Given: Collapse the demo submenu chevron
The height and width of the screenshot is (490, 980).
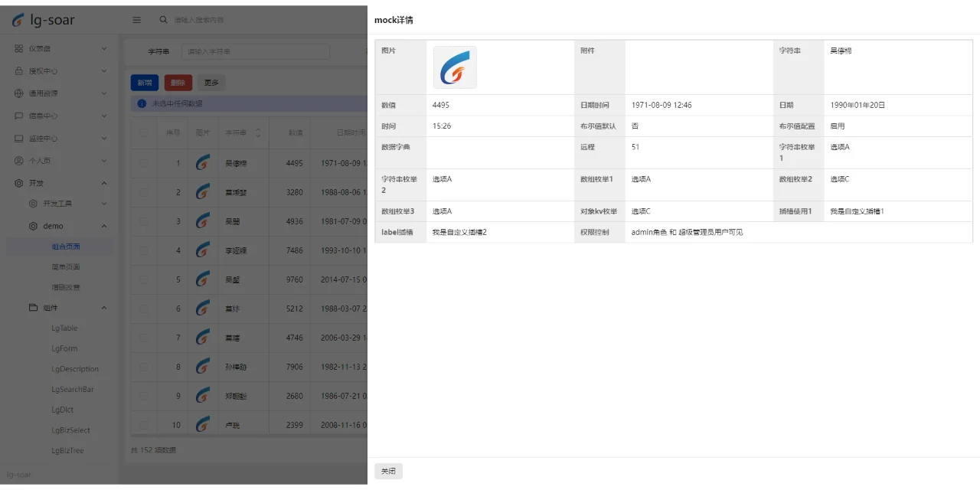Looking at the screenshot, I should click(104, 226).
